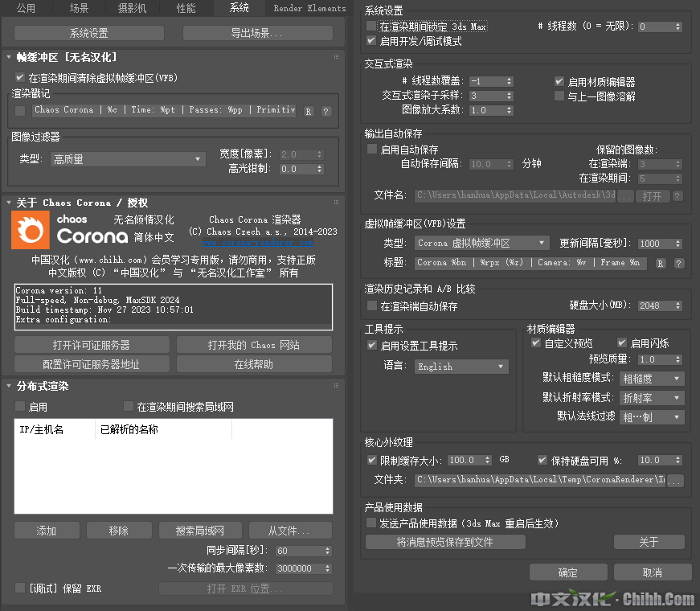Click the ... browse button for 核心外纹理 文件夹
Screen dimensions: 700x611
[675, 481]
